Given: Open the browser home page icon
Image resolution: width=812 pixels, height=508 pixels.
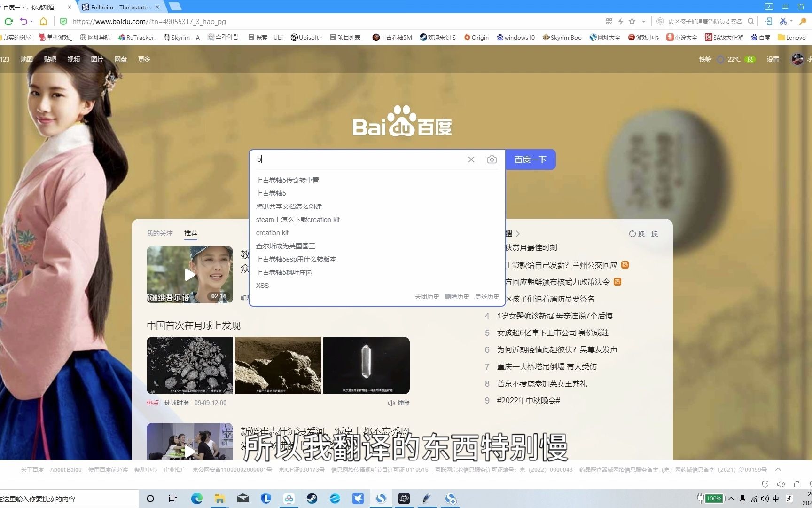Looking at the screenshot, I should [43, 21].
